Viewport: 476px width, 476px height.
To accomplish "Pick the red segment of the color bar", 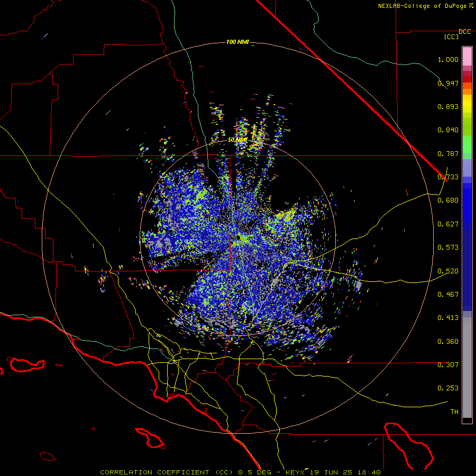I will (467, 79).
